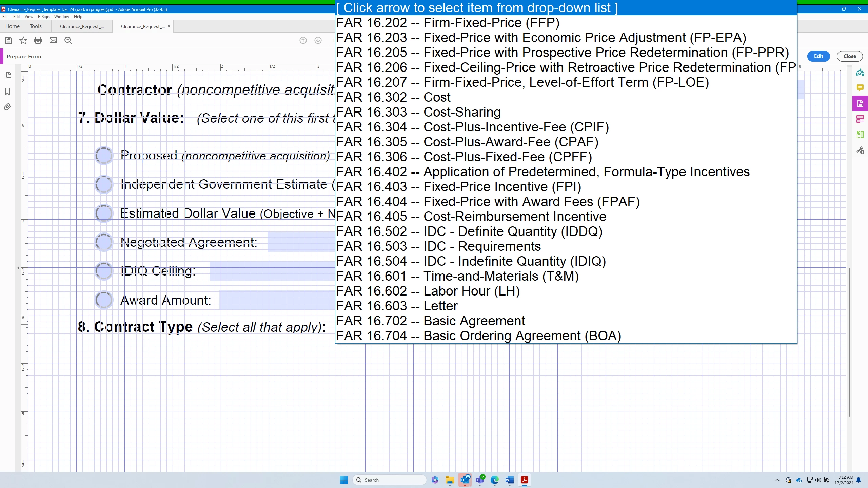Choose FAR 16.504 IDC Indefinite Quantity option

point(471,261)
